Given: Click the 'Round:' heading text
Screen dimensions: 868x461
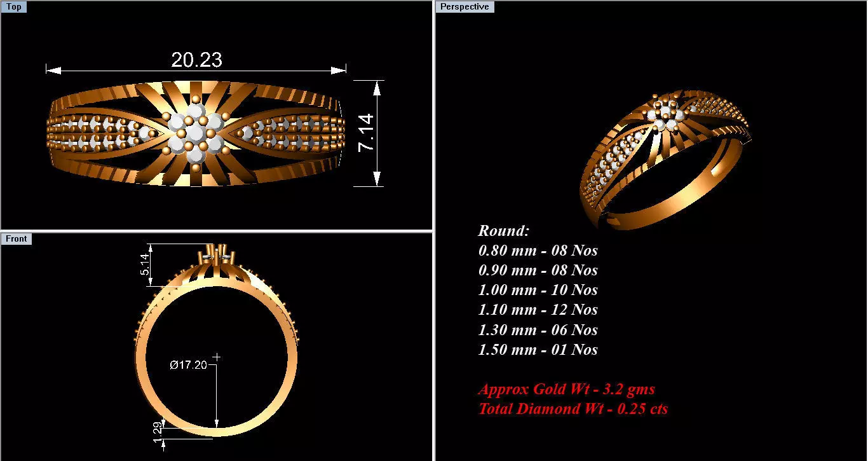Looking at the screenshot, I should 504,230.
